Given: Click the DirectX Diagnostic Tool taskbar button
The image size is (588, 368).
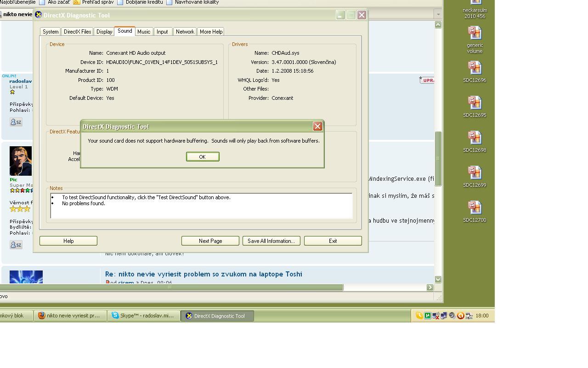Looking at the screenshot, I should (x=217, y=316).
